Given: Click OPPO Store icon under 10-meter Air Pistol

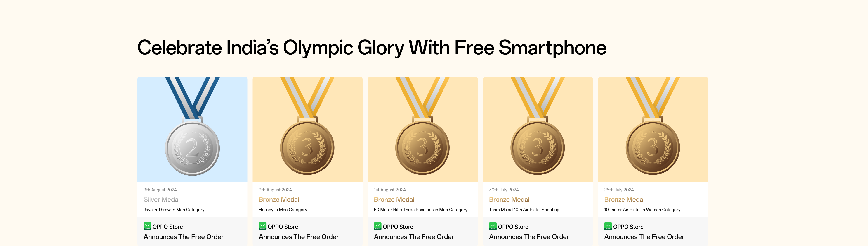Looking at the screenshot, I should click(608, 226).
